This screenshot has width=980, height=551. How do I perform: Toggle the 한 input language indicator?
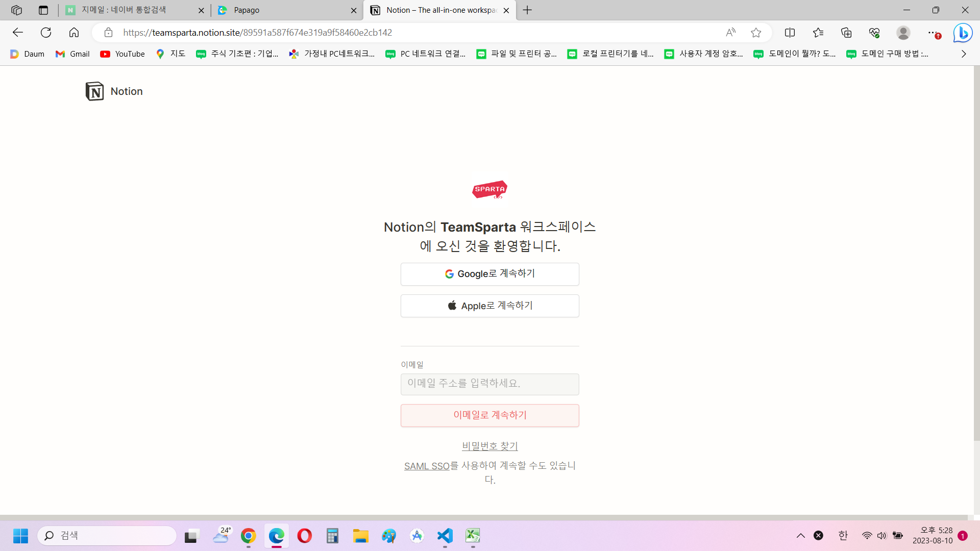[x=843, y=536]
